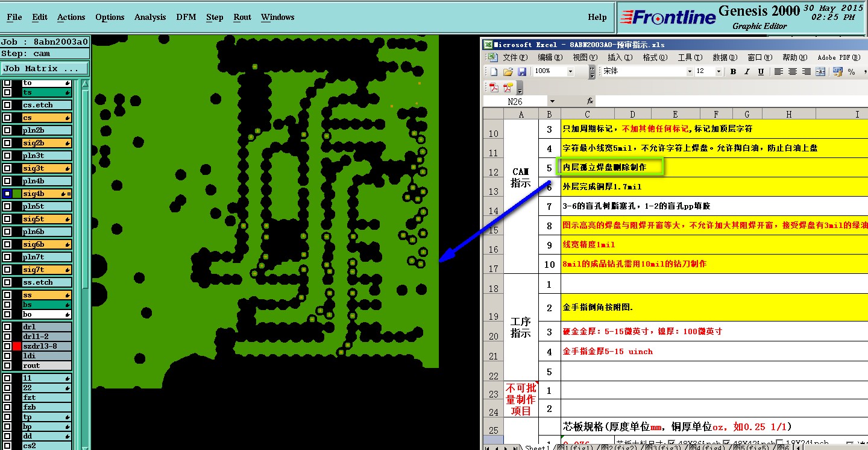868x450 pixels.
Task: Click Excel document icon left of 文件 menu
Action: point(492,57)
